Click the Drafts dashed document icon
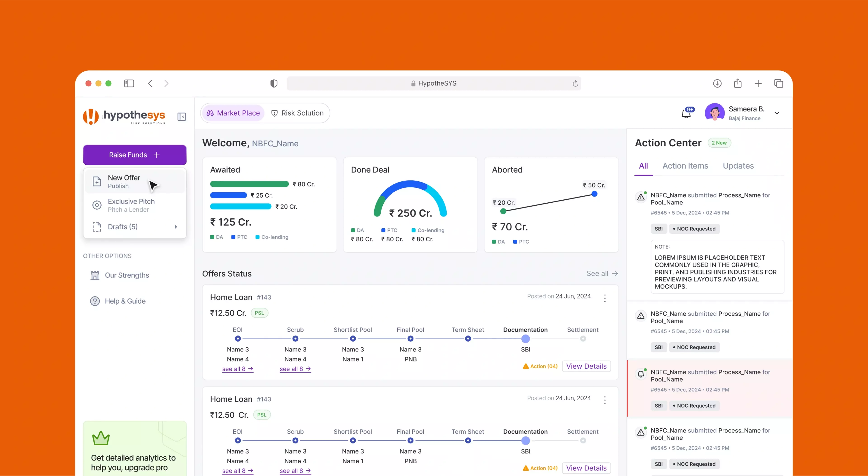868x476 pixels. click(x=97, y=227)
